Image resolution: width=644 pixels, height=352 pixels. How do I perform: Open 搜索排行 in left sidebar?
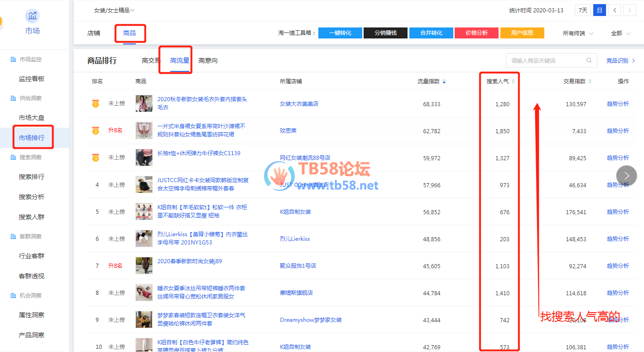tap(32, 177)
